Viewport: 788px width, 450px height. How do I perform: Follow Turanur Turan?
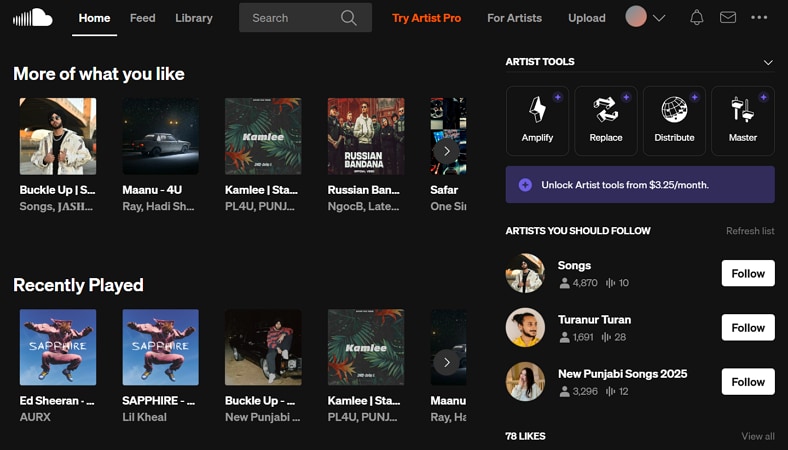(748, 327)
